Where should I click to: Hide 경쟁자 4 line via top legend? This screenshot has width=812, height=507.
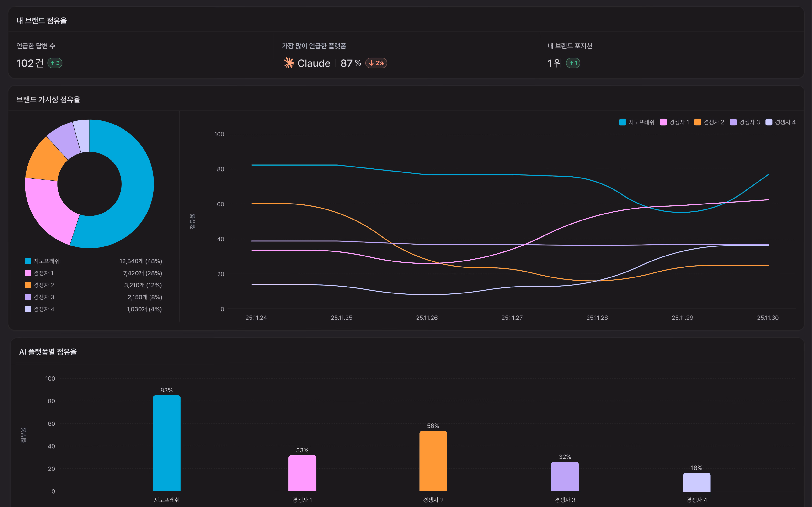tap(780, 122)
